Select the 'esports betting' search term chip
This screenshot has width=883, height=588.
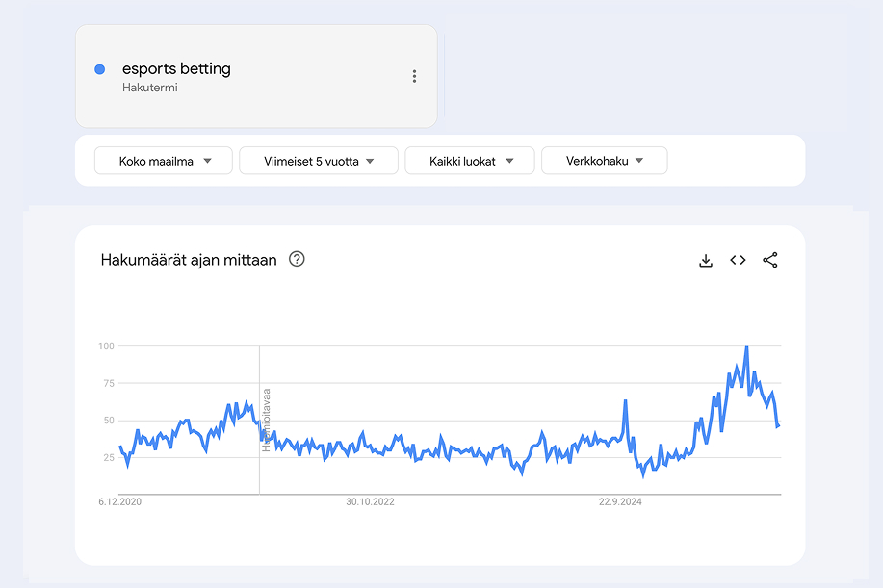point(176,68)
